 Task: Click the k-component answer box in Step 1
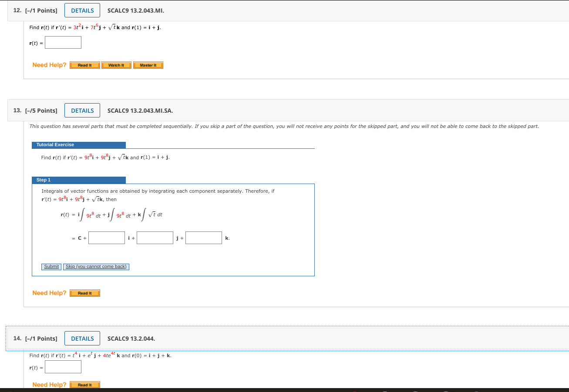[x=204, y=238]
